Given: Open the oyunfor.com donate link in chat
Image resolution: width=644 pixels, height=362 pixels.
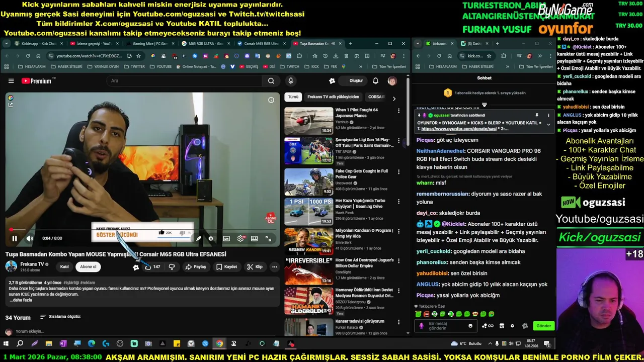Looking at the screenshot, I should pos(458,129).
